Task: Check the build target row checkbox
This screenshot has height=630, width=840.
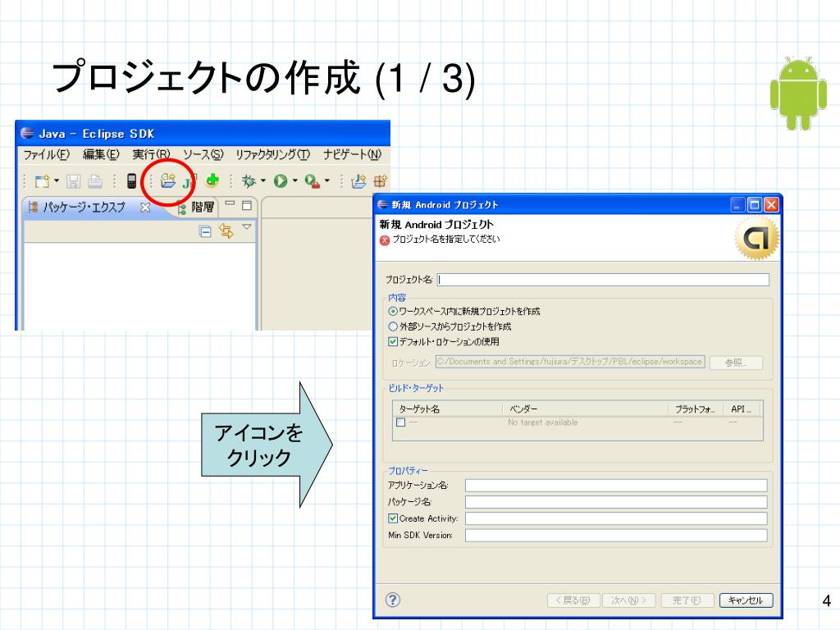Action: [400, 422]
